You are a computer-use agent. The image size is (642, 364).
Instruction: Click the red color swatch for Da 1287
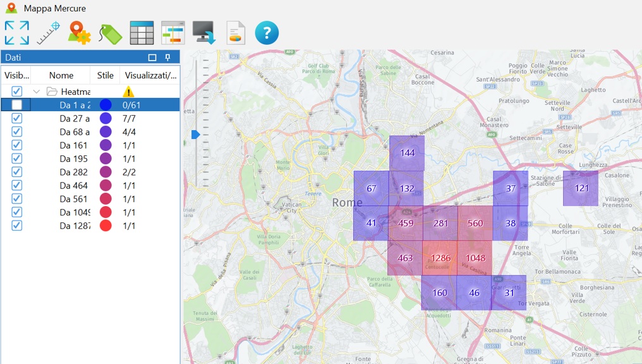106,226
